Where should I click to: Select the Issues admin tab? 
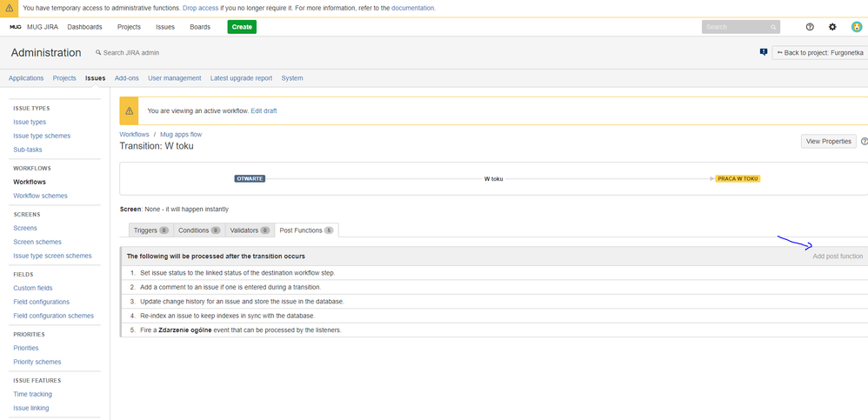(x=95, y=78)
